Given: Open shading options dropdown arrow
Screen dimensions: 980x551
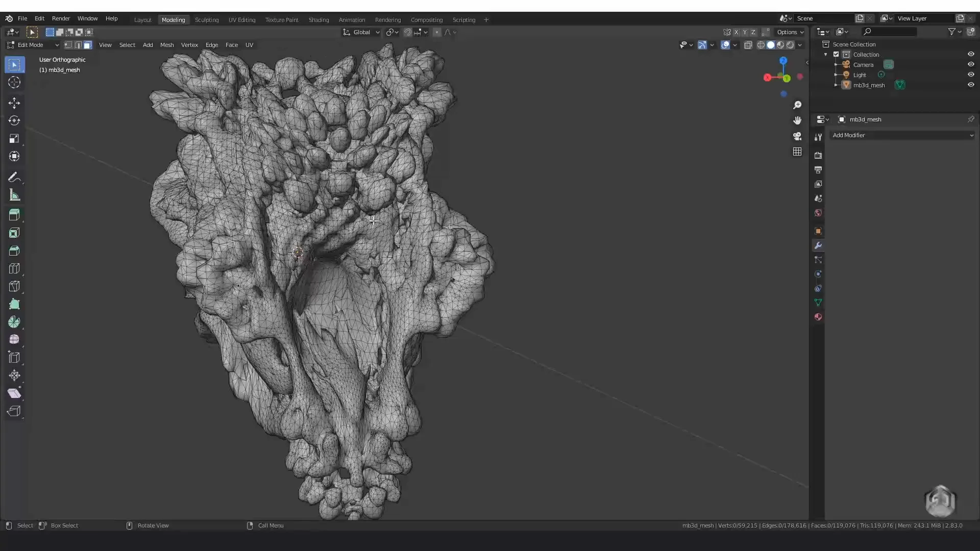Looking at the screenshot, I should [x=800, y=45].
